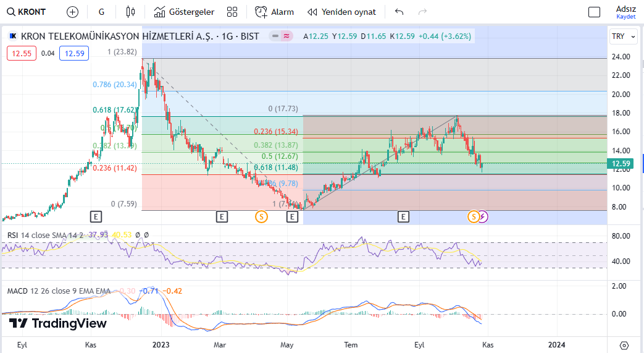Select chart layout square icon

pos(594,12)
